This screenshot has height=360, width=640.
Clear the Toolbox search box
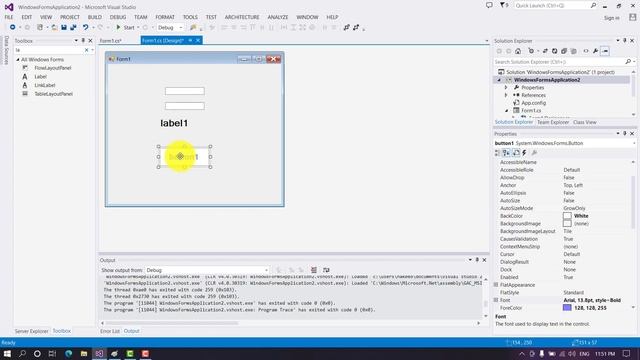point(87,50)
